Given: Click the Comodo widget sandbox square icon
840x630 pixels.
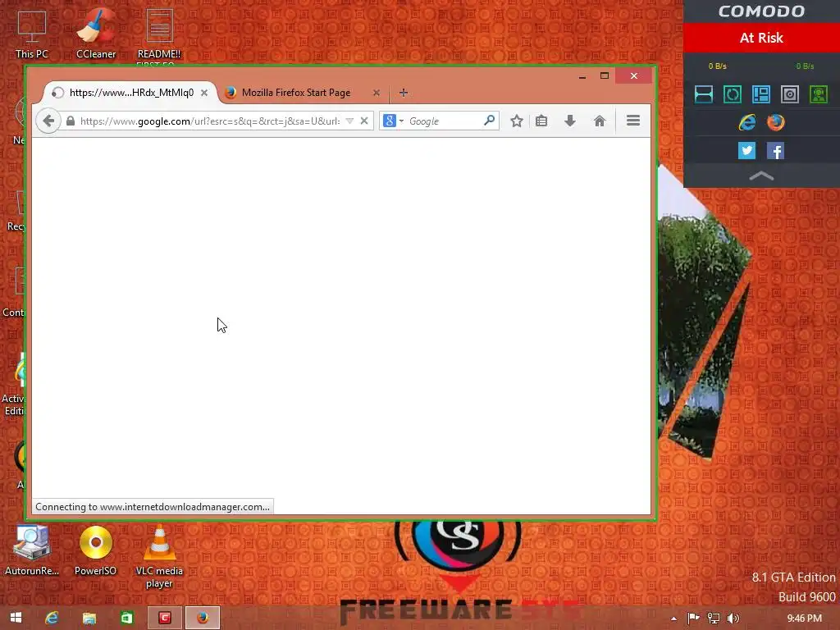Looking at the screenshot, I should click(790, 94).
